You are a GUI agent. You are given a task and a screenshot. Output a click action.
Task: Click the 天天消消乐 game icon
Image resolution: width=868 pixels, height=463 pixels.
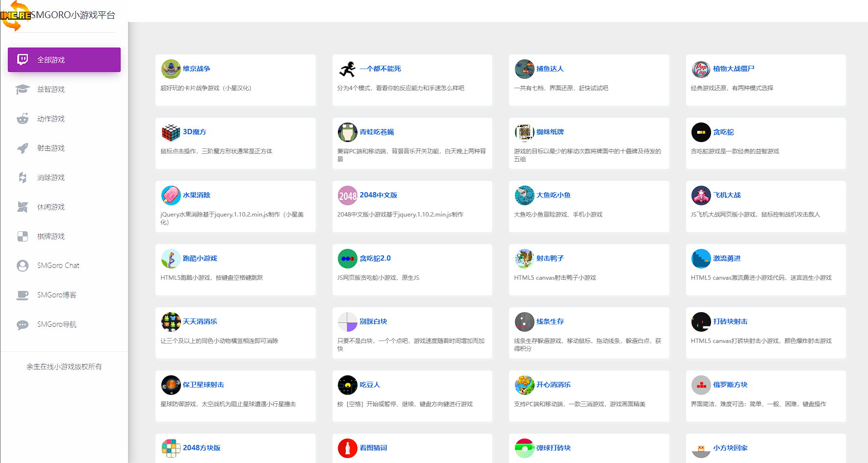[x=171, y=322]
